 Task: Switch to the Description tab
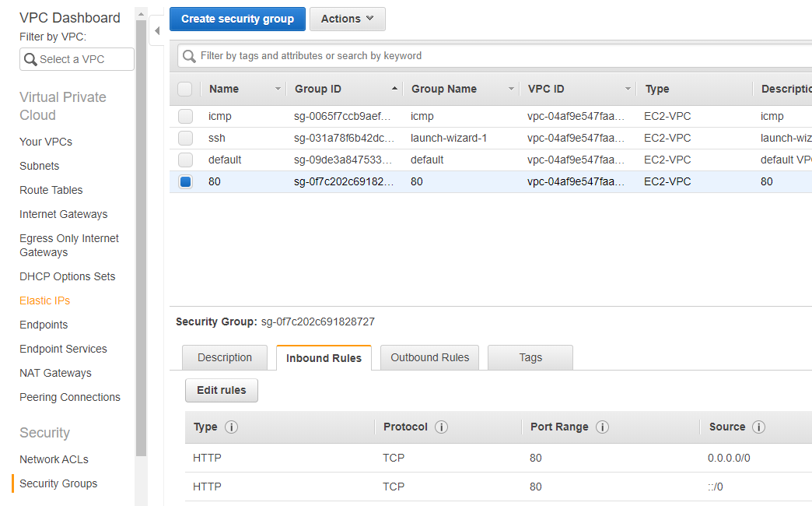coord(225,358)
